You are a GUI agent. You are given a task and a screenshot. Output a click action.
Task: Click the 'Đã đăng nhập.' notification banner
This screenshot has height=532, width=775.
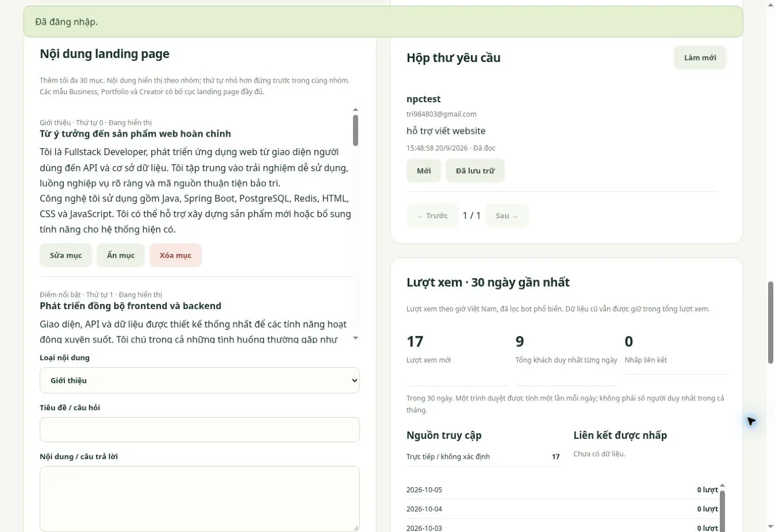pos(383,22)
